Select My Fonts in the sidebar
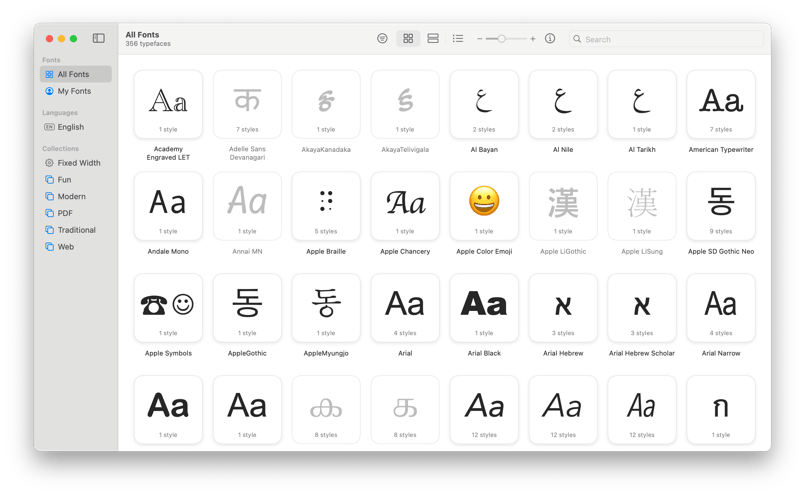The height and width of the screenshot is (496, 805). pyautogui.click(x=76, y=91)
